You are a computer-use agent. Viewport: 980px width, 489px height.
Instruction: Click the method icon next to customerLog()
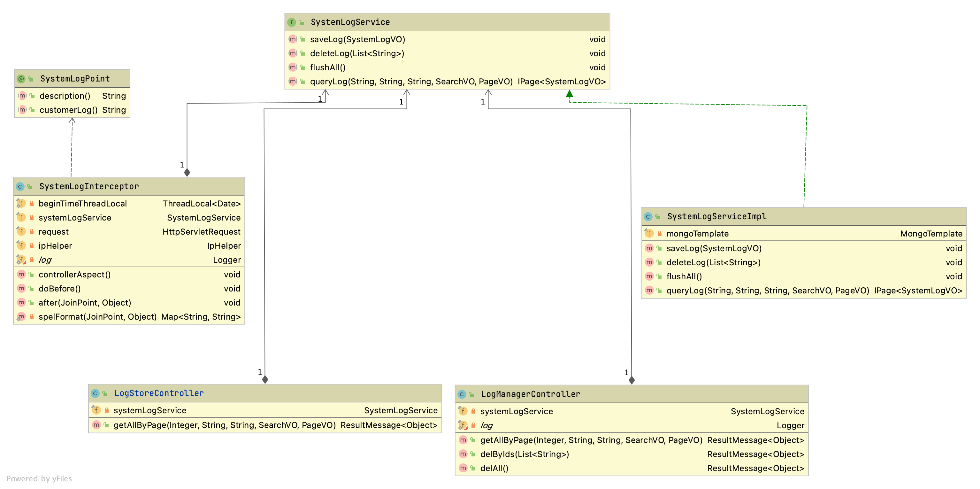22,110
